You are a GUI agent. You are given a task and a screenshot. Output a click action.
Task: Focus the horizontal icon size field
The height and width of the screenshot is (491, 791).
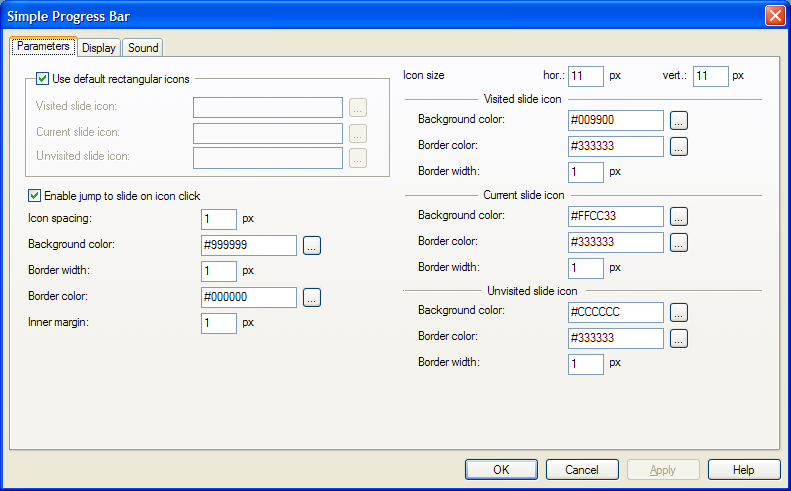[x=587, y=76]
